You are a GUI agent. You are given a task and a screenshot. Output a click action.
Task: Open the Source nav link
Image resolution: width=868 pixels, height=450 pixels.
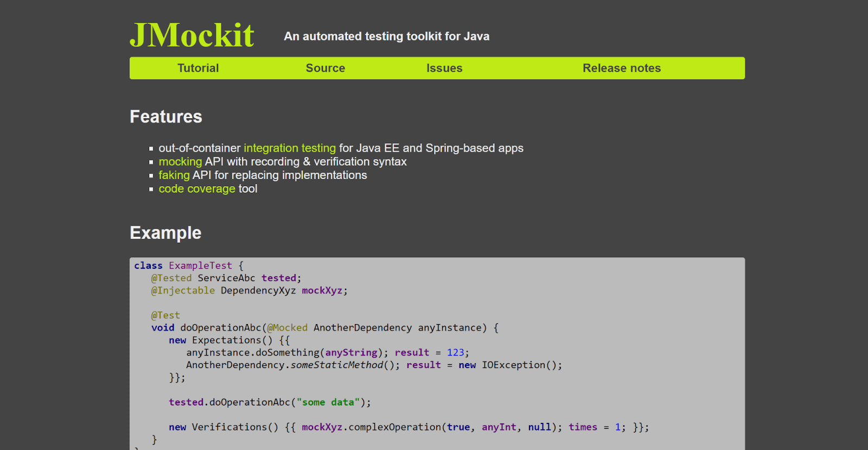[x=325, y=68]
